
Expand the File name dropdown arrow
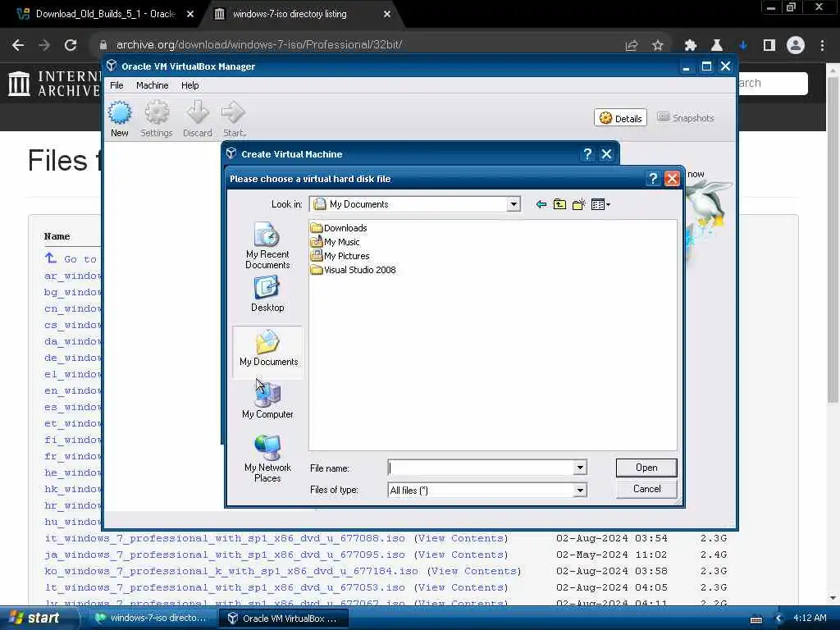pyautogui.click(x=580, y=468)
